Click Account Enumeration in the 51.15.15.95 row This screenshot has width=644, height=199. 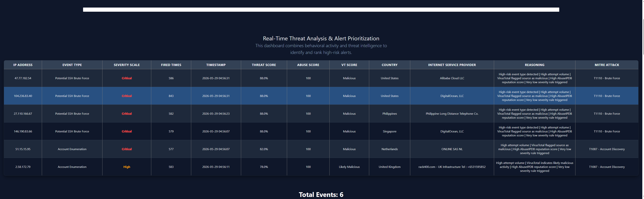coord(72,149)
